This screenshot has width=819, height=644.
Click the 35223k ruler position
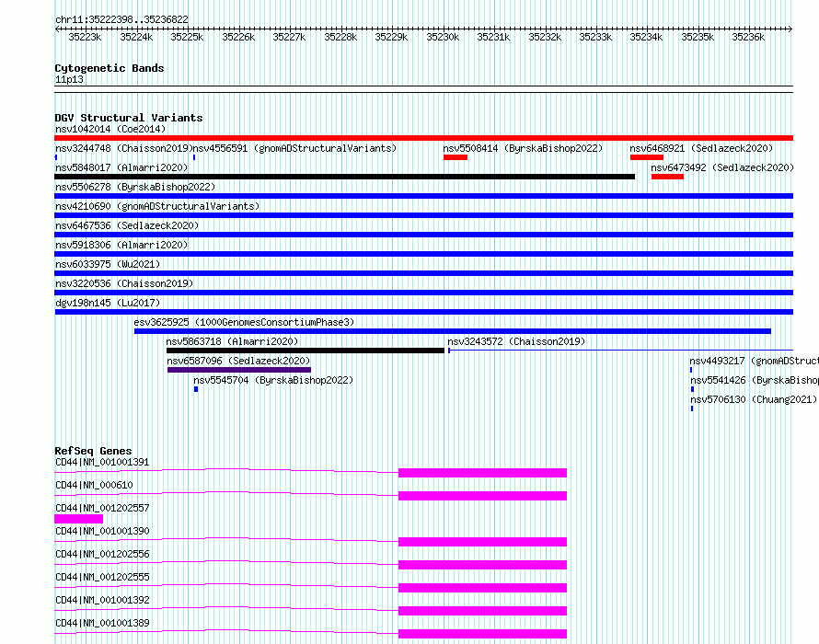tap(85, 37)
